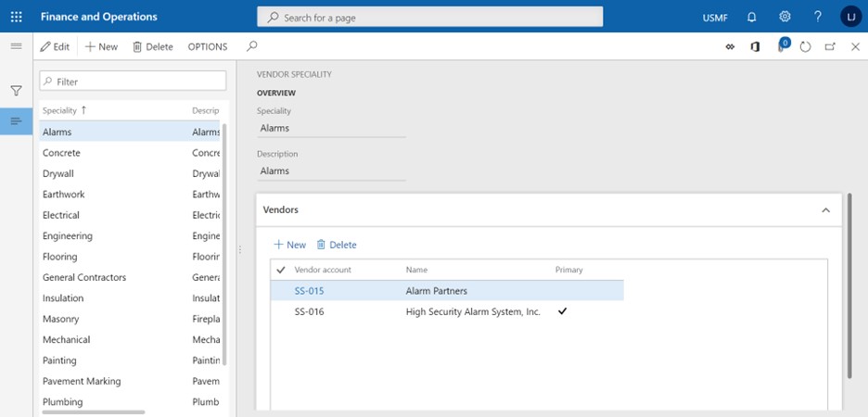Refresh the page using refresh icon
Viewport: 868px width, 417px height.
(x=805, y=46)
